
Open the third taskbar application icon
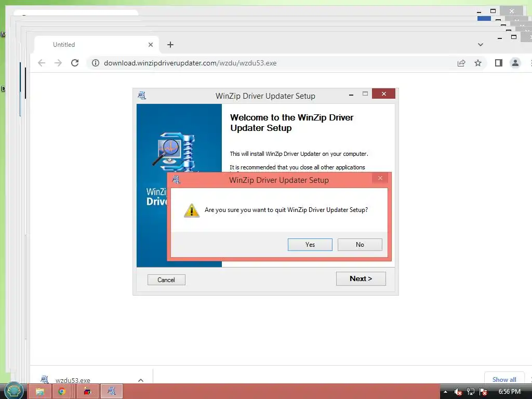point(87,392)
